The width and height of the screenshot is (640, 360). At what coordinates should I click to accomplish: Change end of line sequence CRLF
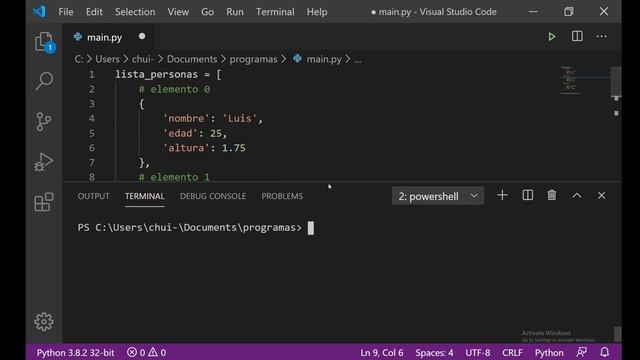click(512, 352)
